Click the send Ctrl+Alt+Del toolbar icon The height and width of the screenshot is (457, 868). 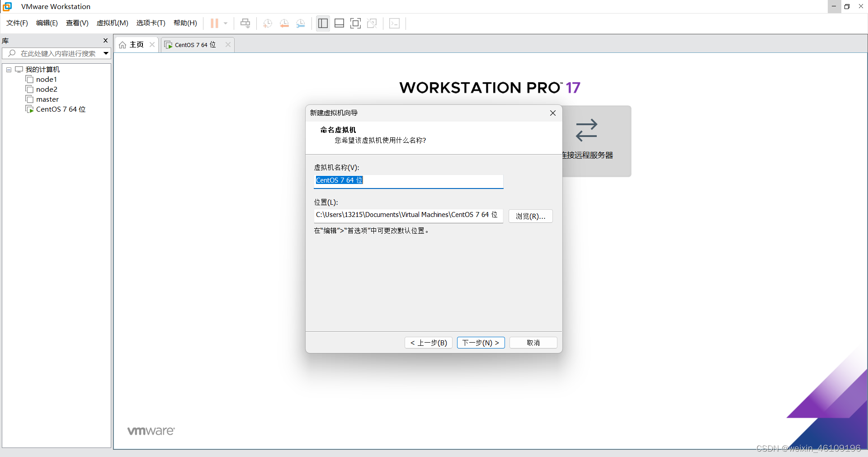pos(245,24)
